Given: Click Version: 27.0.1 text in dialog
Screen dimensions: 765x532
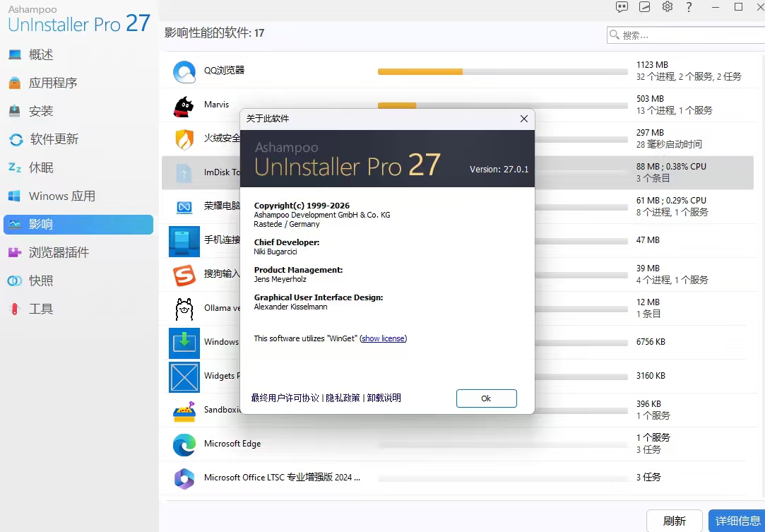Looking at the screenshot, I should pos(499,170).
